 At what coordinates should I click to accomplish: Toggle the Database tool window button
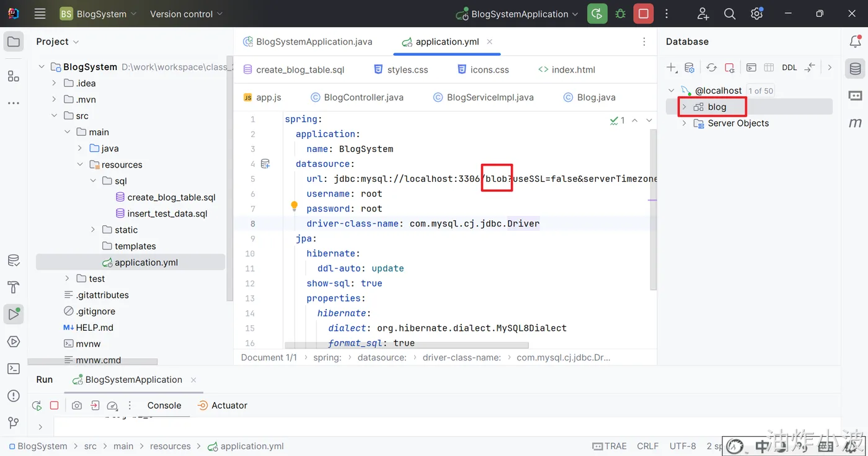tap(856, 69)
